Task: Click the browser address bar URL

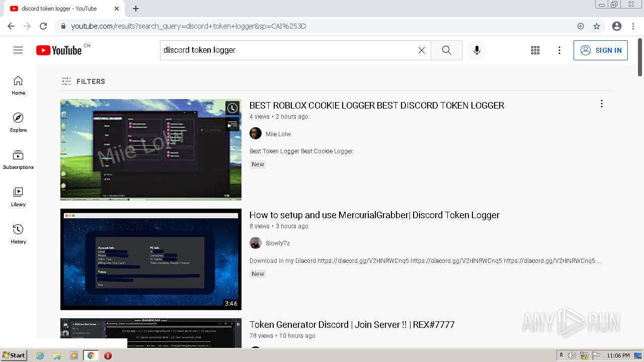Action: [x=189, y=26]
